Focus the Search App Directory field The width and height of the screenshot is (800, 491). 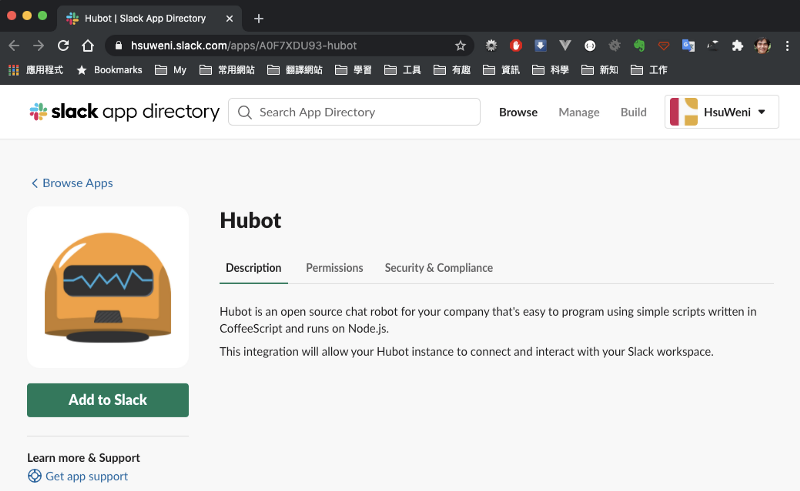pyautogui.click(x=354, y=112)
